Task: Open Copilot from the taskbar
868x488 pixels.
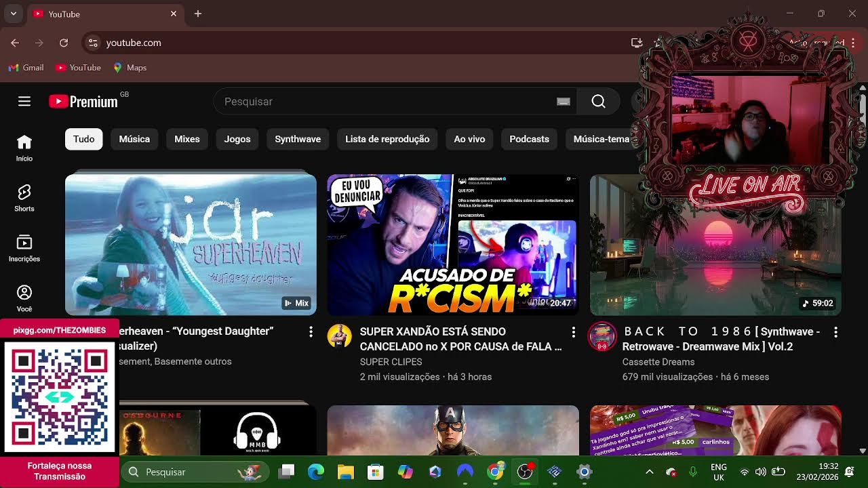Action: (x=406, y=472)
